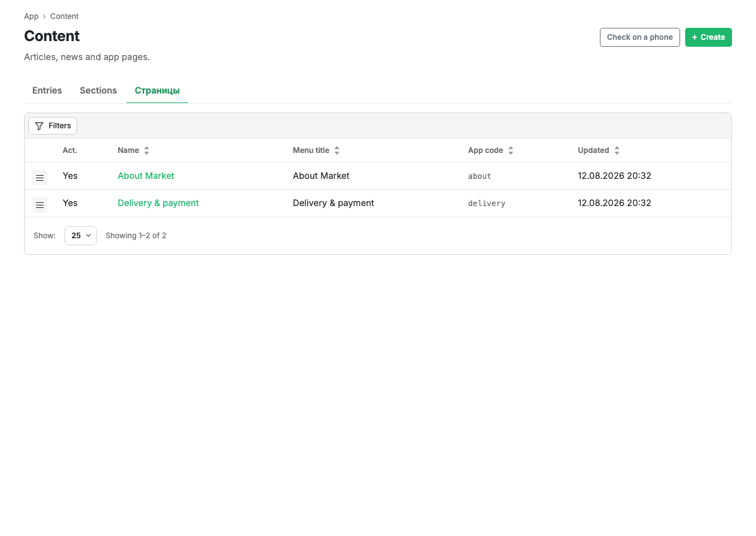
Task: Open the Filters button
Action: click(52, 126)
